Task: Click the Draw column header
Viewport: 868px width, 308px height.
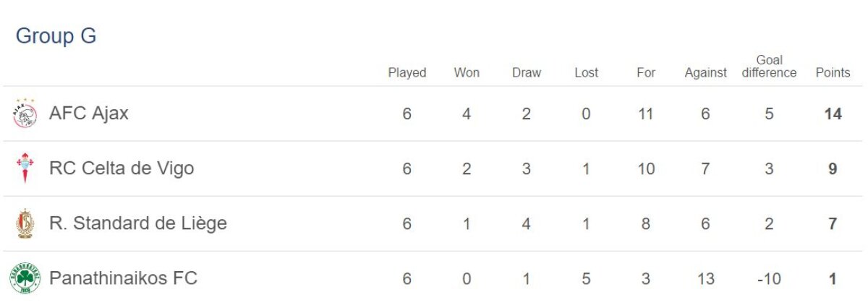Action: coord(527,73)
